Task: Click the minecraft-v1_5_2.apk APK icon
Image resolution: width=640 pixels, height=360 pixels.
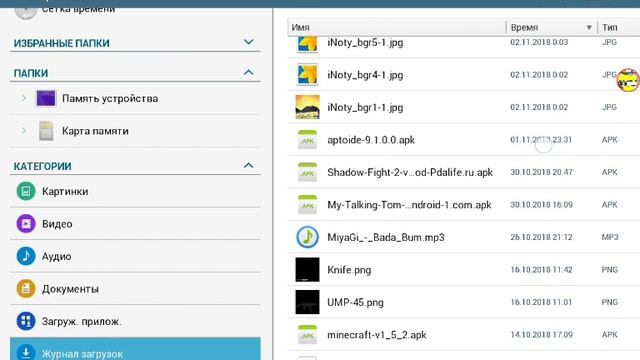Action: coord(307,335)
